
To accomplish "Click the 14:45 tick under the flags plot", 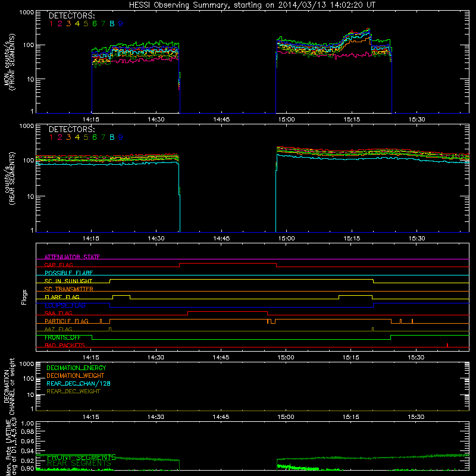I will [x=221, y=358].
